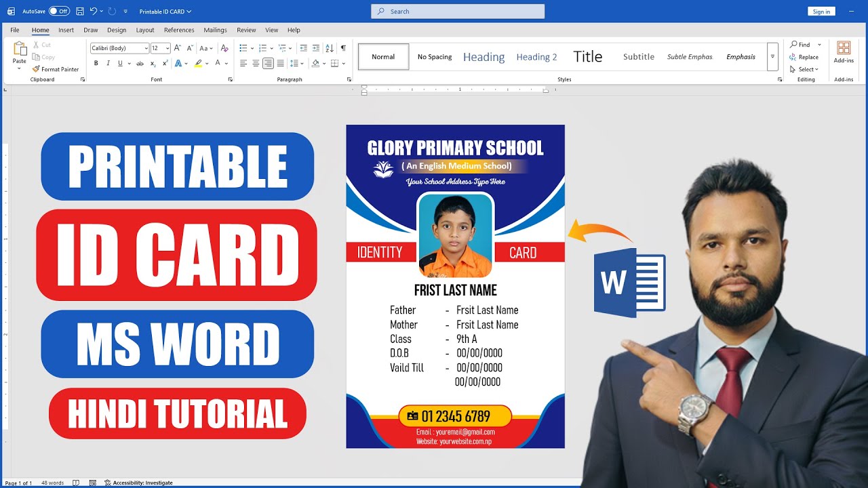Click the Redo icon in title bar
Image resolution: width=868 pixels, height=488 pixels.
112,12
